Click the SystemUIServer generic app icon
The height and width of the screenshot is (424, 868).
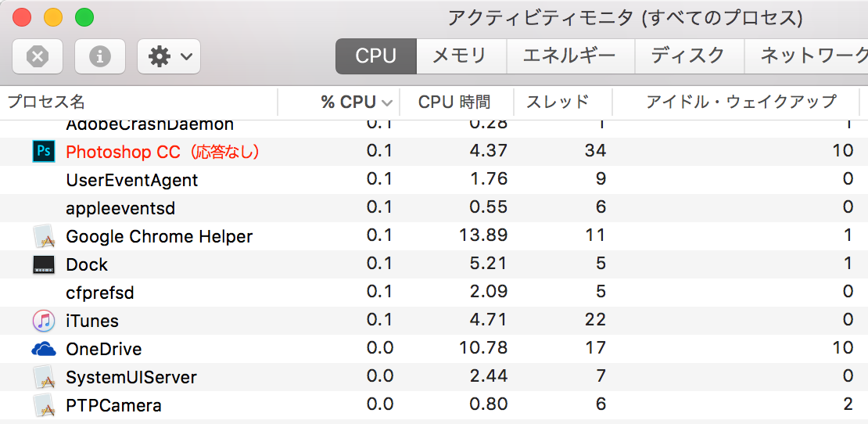click(x=44, y=378)
